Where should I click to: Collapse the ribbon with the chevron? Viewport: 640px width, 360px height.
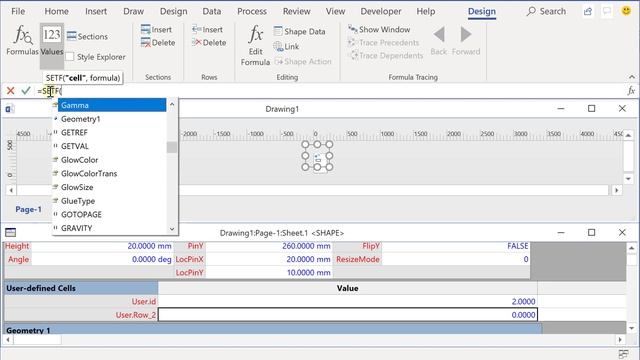click(632, 77)
